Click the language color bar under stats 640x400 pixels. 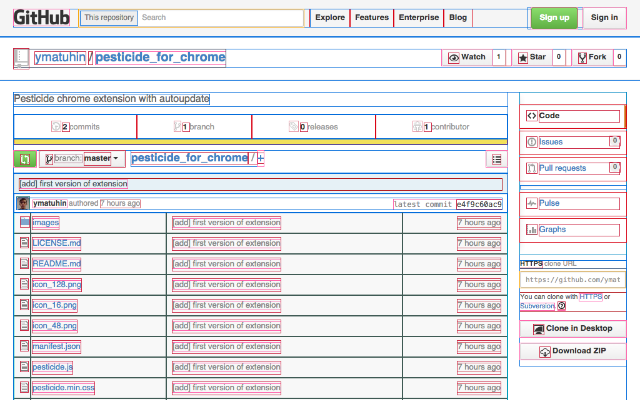(x=260, y=142)
